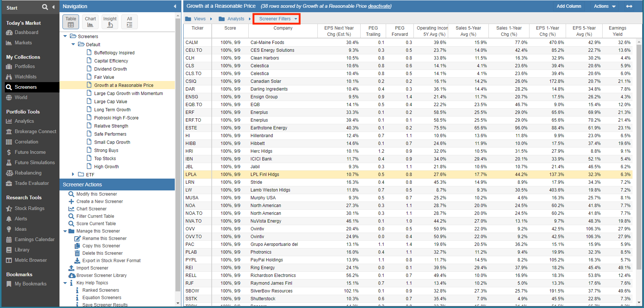Select Buffettology Inspired screener

pos(114,53)
